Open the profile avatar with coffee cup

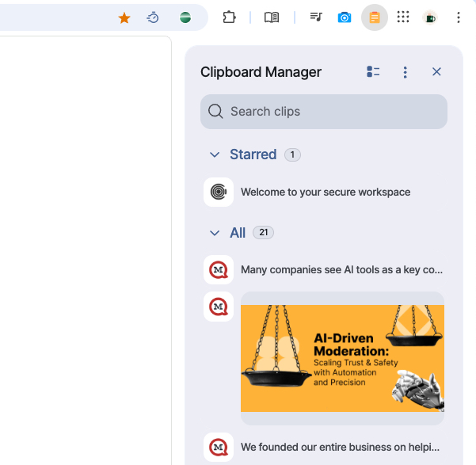430,17
